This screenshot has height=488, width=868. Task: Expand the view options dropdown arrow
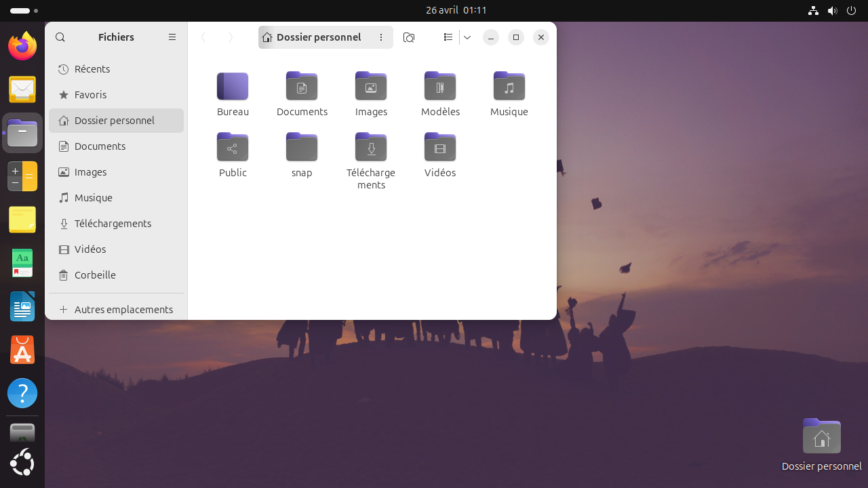467,37
